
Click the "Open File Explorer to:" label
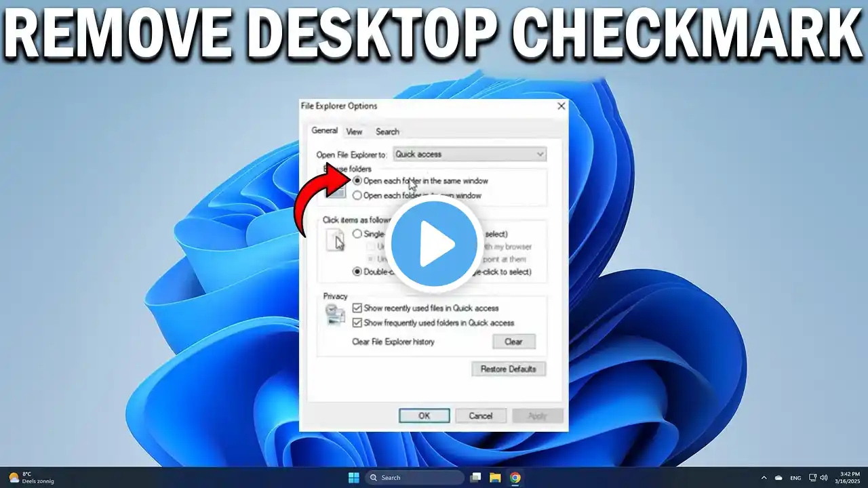pos(352,155)
